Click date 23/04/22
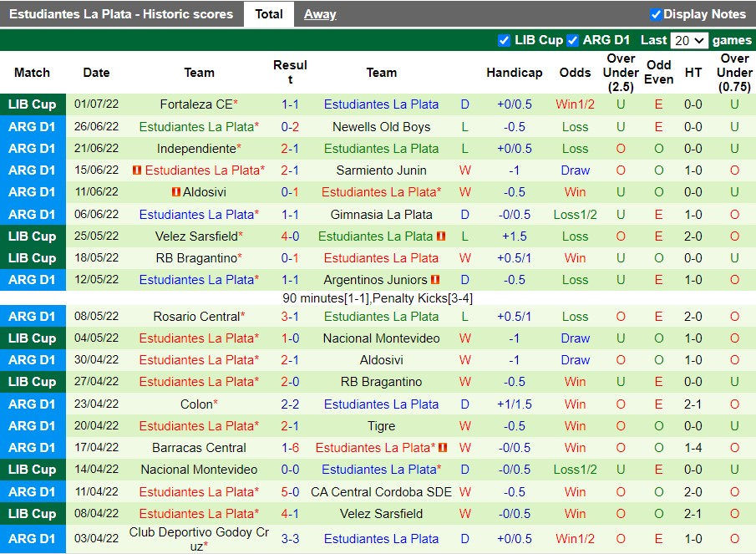This screenshot has height=554, width=756. tap(96, 404)
